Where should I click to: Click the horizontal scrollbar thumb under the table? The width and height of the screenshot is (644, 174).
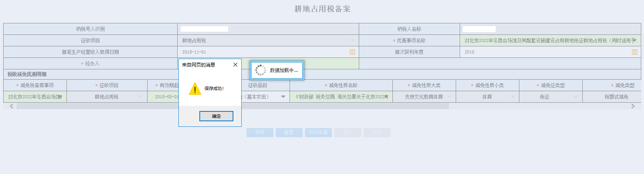point(233,106)
